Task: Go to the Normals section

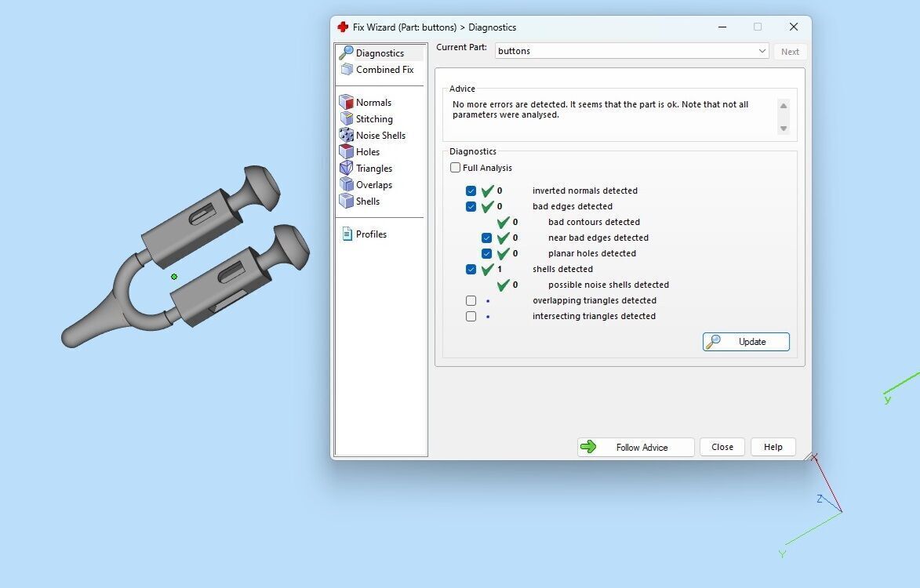Action: (x=373, y=102)
